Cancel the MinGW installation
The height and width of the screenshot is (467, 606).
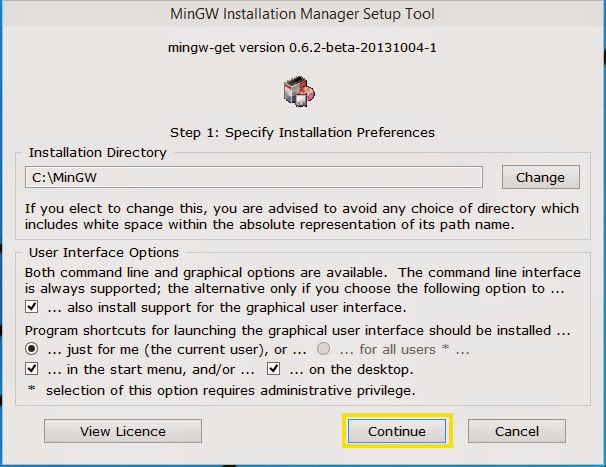517,431
